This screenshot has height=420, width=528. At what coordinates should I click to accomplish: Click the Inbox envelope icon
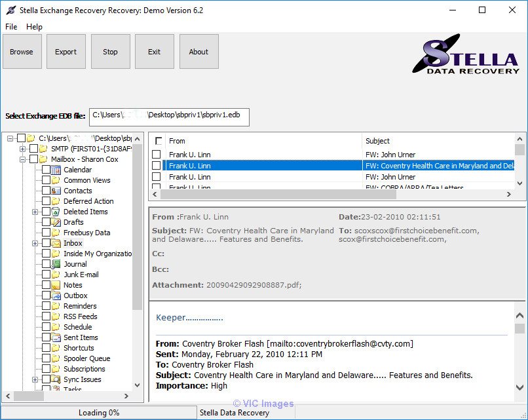pos(56,243)
